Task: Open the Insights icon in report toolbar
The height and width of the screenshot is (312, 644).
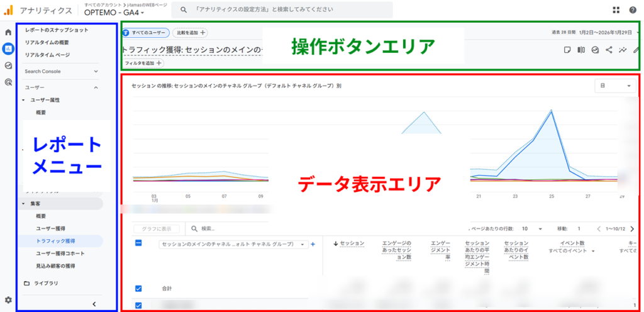Action: (595, 50)
